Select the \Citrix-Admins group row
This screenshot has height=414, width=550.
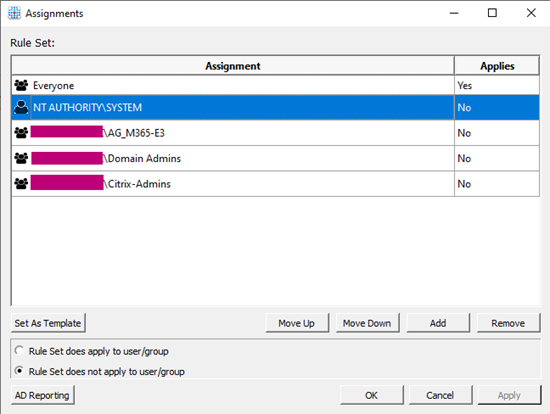(276, 183)
